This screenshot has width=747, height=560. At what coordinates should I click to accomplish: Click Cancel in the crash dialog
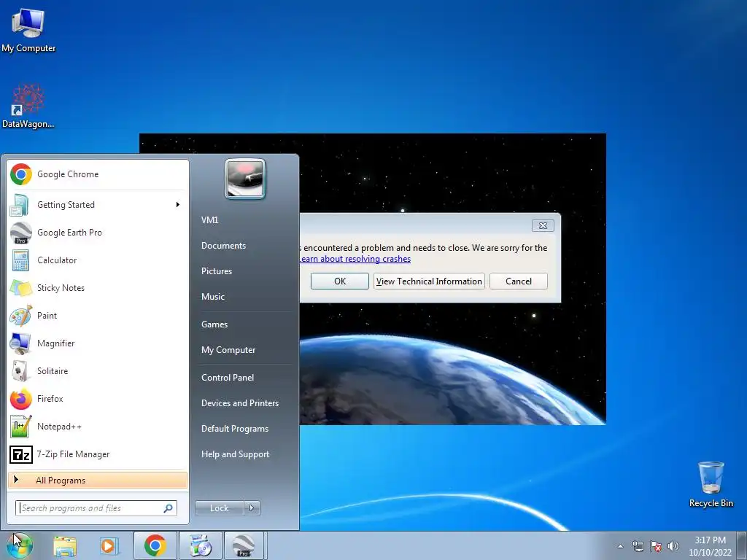pos(519,281)
